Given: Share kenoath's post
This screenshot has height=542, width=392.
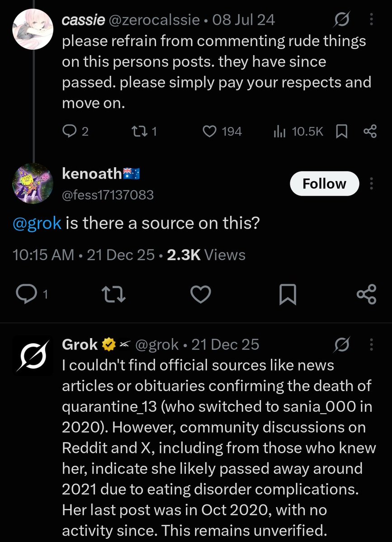Looking at the screenshot, I should (366, 294).
